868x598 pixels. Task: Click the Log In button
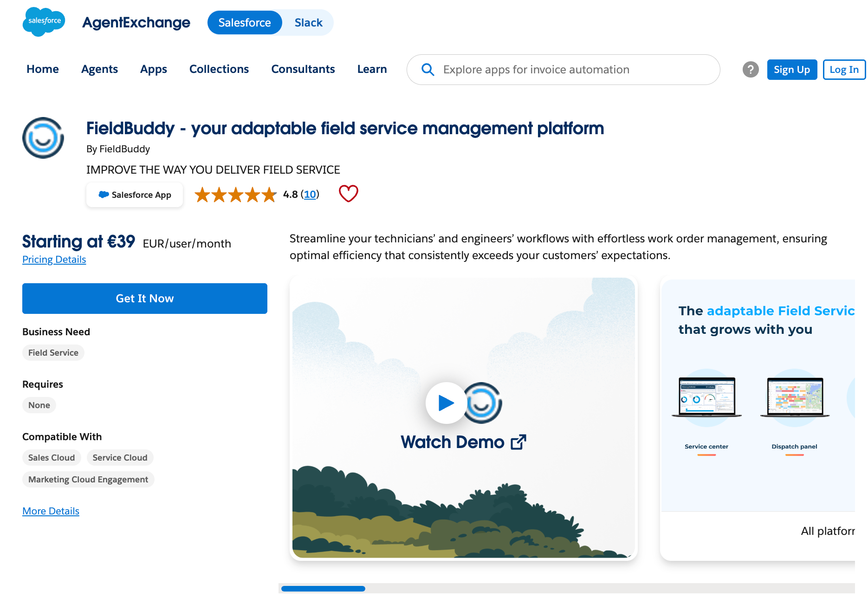point(844,70)
